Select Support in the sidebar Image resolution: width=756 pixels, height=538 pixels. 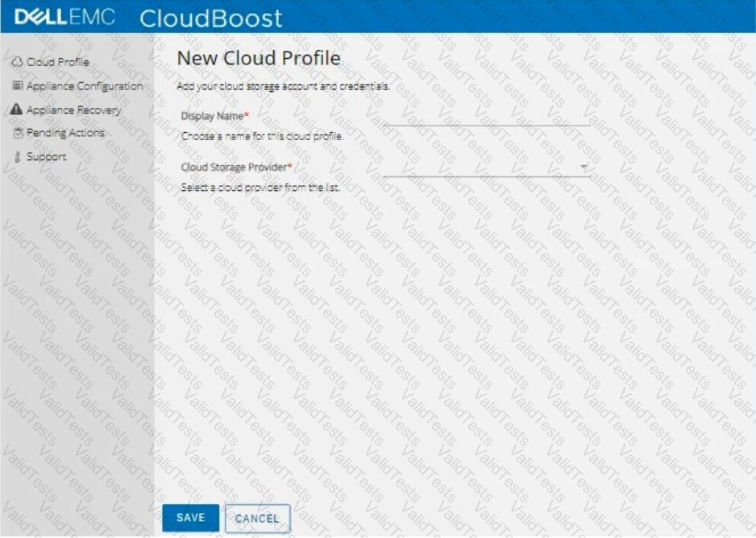point(46,157)
